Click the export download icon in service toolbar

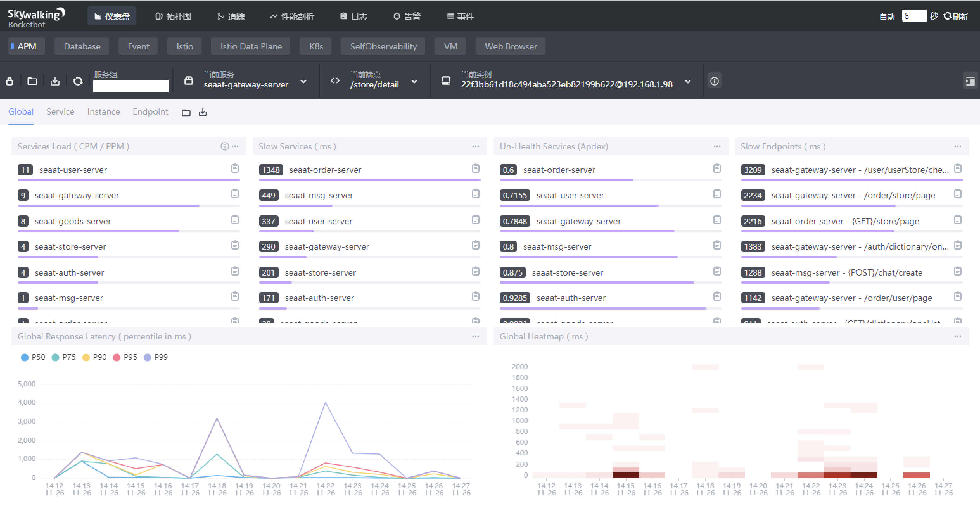(55, 81)
